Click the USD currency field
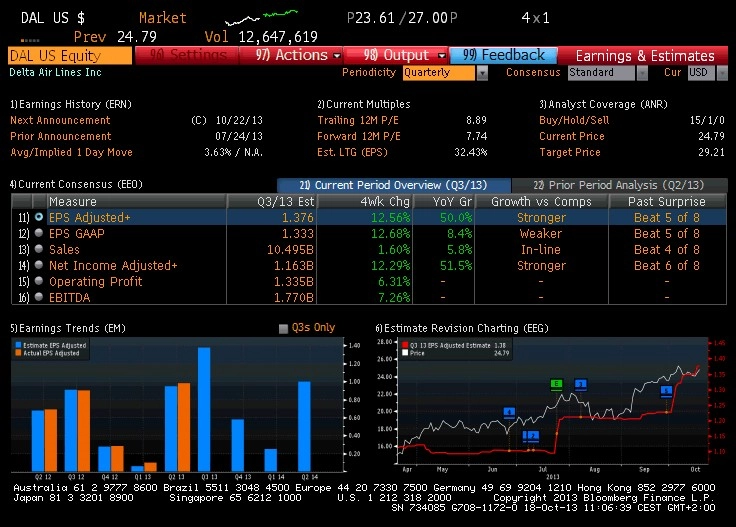Screen dimensions: 736x527 (x=702, y=73)
